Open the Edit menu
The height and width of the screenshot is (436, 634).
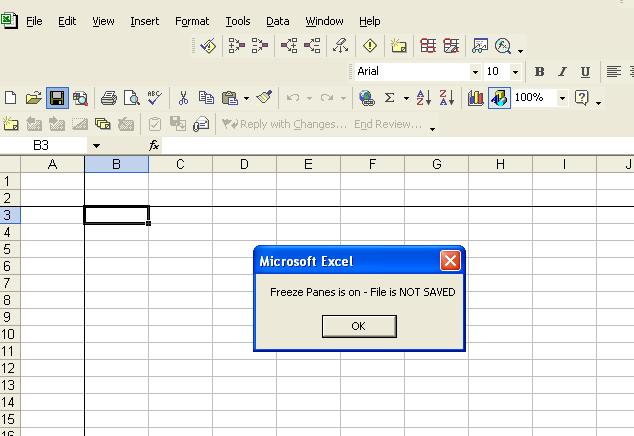point(67,21)
